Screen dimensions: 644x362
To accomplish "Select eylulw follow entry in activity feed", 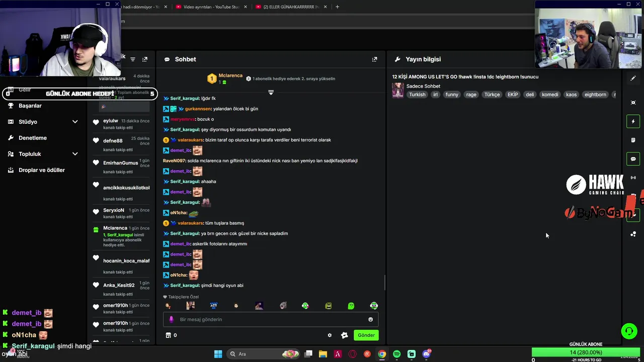I will (121, 124).
